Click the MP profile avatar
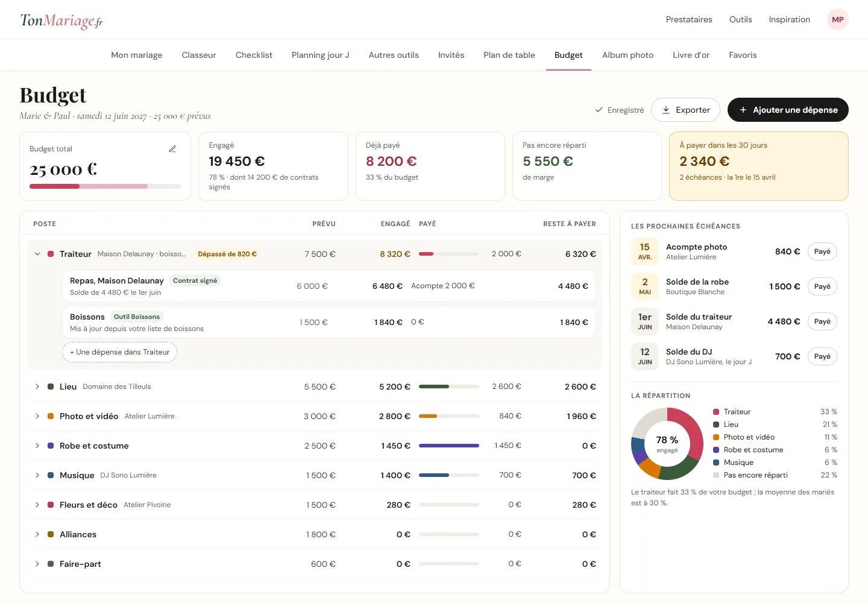The image size is (868, 603). [837, 19]
